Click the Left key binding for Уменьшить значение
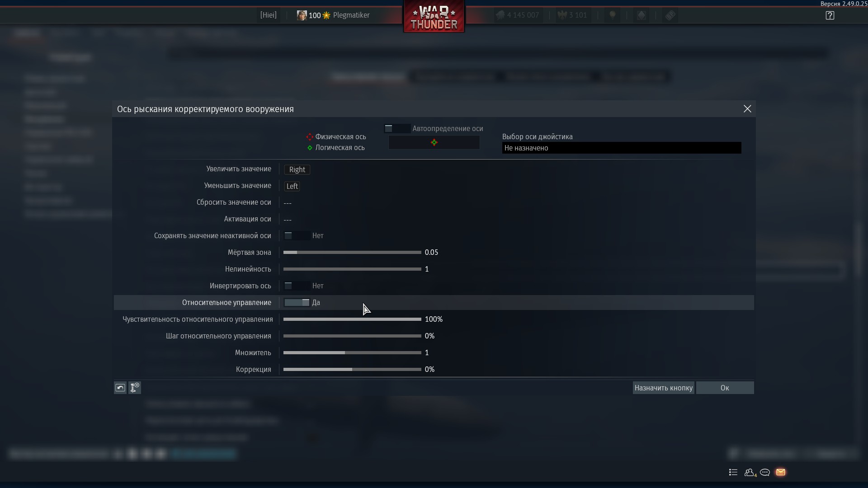Image resolution: width=868 pixels, height=488 pixels. pyautogui.click(x=292, y=186)
